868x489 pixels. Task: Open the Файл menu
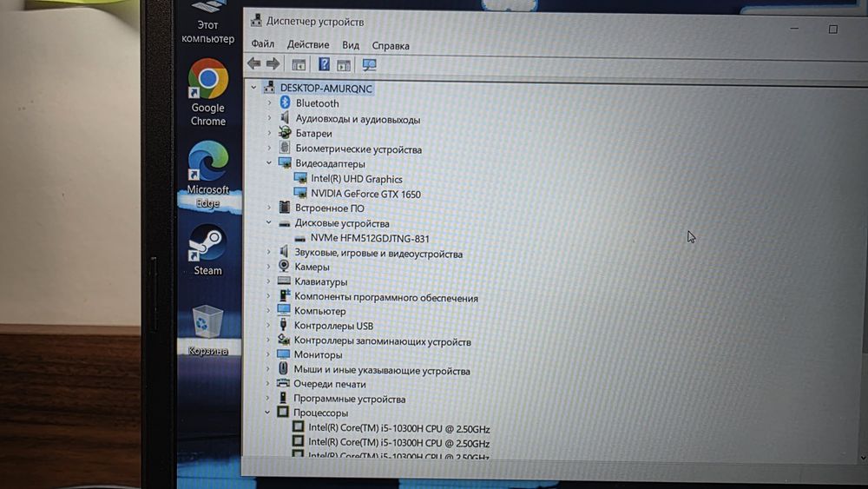click(x=262, y=43)
